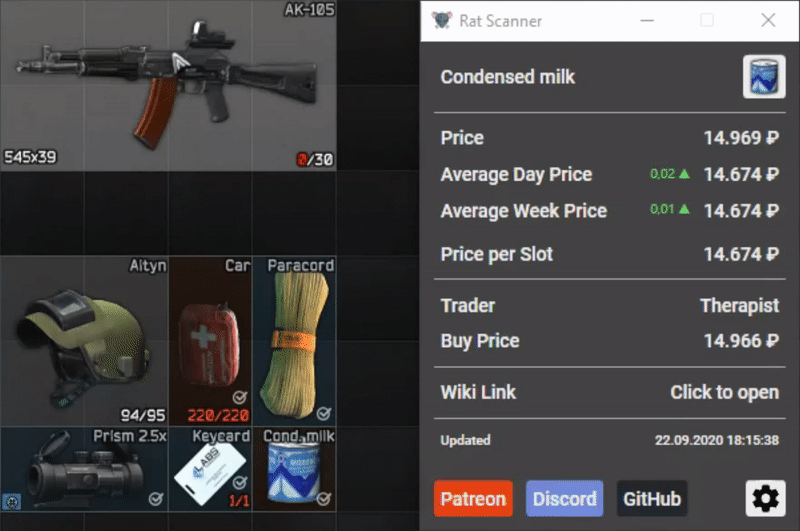800x531 pixels.
Task: Click the Therapist trader name
Action: tap(739, 306)
